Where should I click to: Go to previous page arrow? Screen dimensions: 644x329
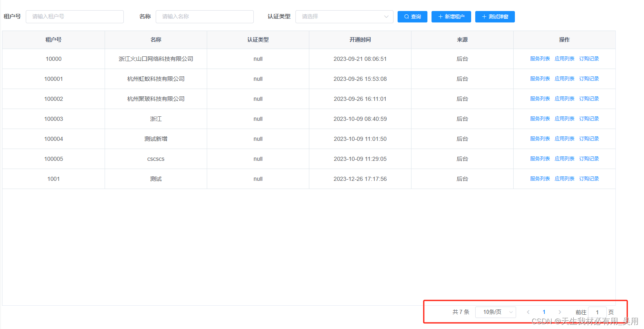coord(528,312)
